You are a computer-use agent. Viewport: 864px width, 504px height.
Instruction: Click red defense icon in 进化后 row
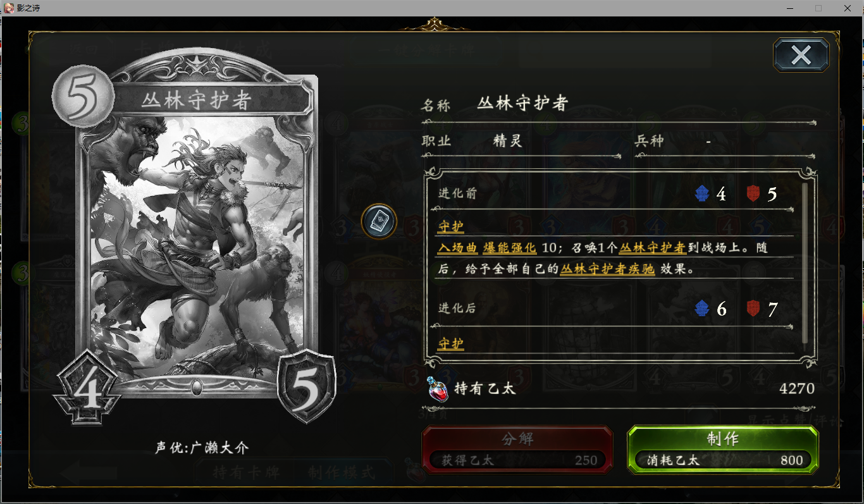(x=753, y=309)
